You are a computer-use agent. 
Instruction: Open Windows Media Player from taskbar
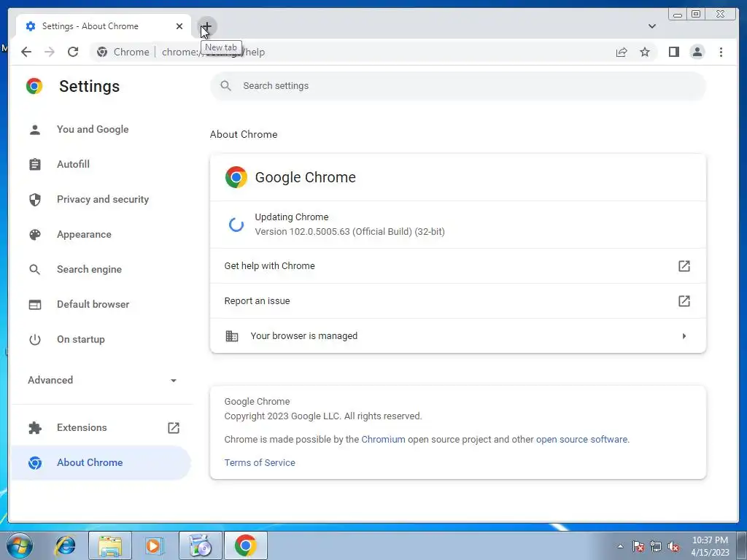[153, 546]
